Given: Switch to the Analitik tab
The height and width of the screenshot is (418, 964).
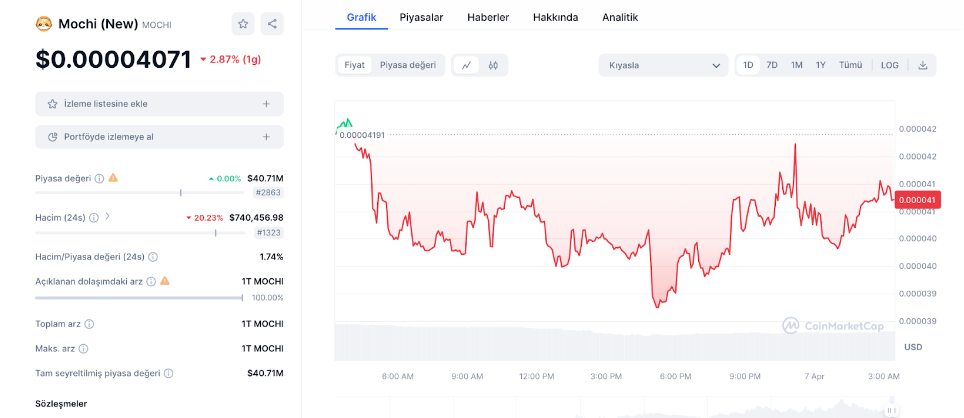Looking at the screenshot, I should (x=620, y=17).
